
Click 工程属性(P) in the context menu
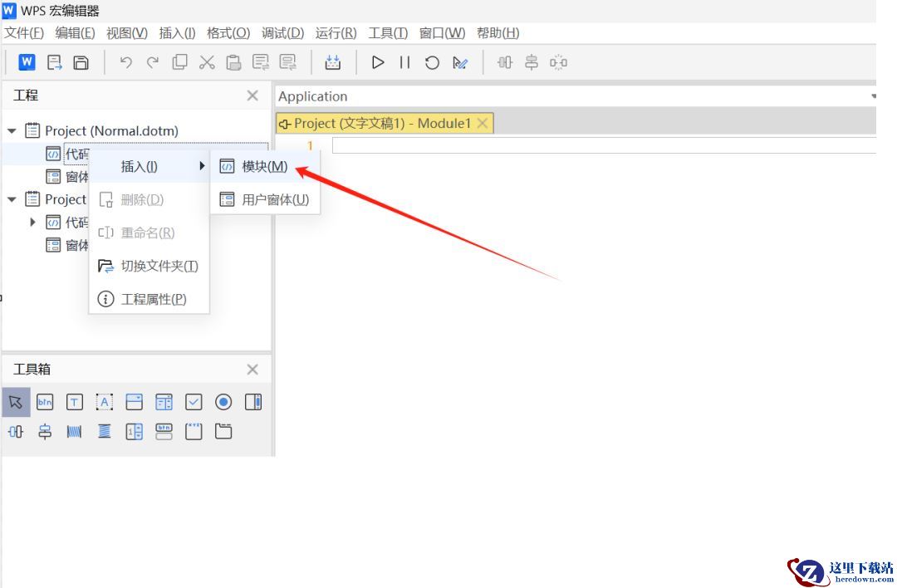pyautogui.click(x=153, y=299)
